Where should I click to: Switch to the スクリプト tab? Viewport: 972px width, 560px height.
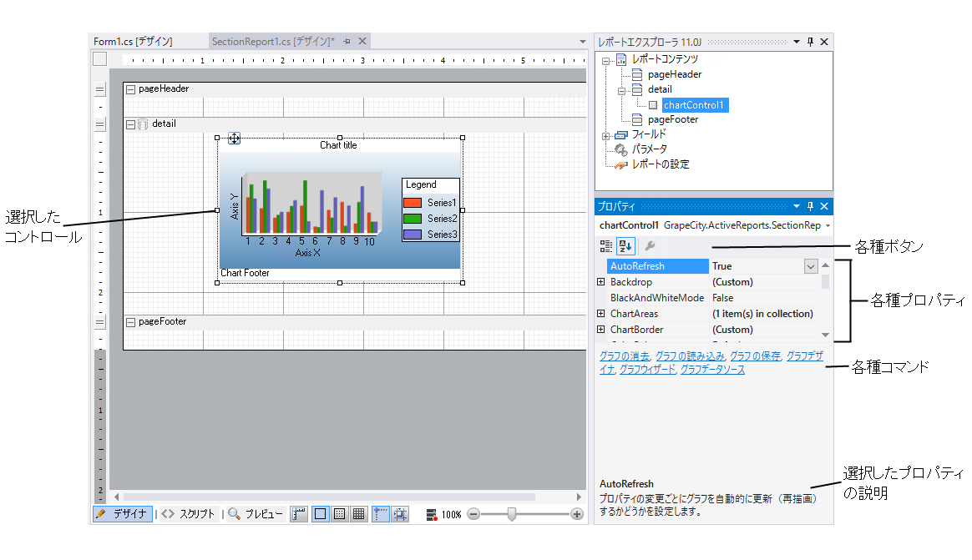click(189, 514)
